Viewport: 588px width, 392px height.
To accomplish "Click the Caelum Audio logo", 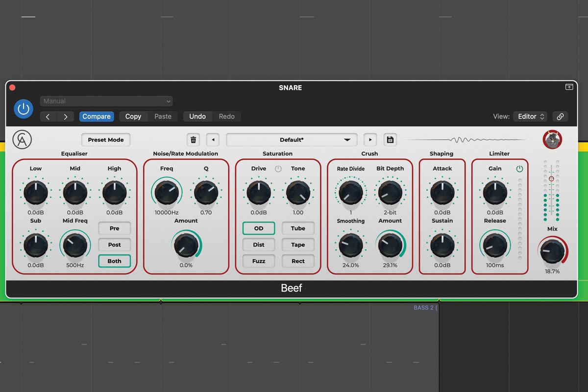I will click(23, 139).
